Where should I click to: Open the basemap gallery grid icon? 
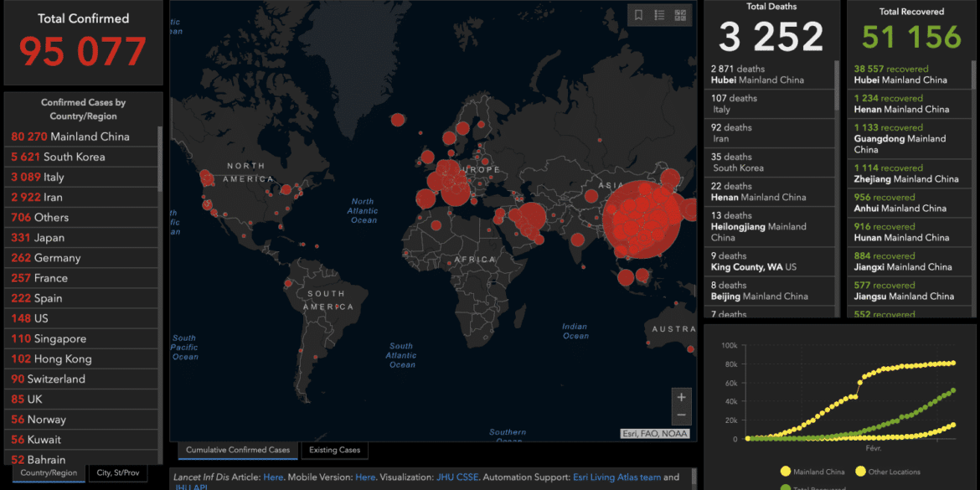tap(680, 15)
